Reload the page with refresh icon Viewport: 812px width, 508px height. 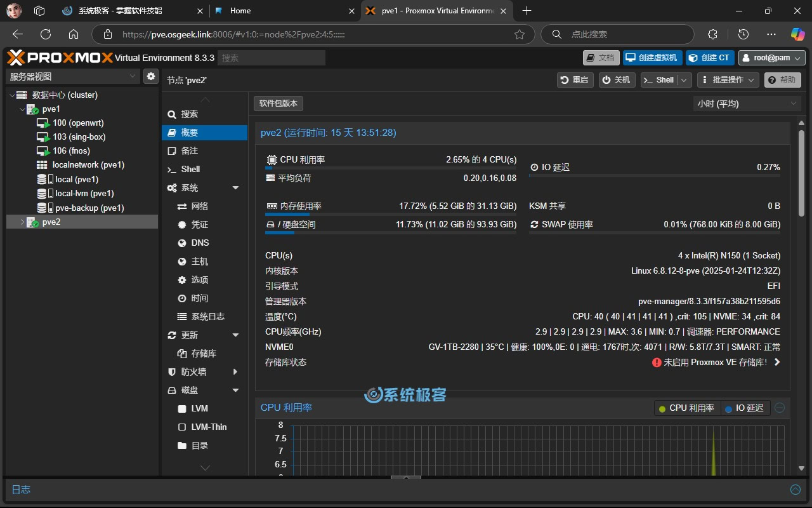[46, 34]
